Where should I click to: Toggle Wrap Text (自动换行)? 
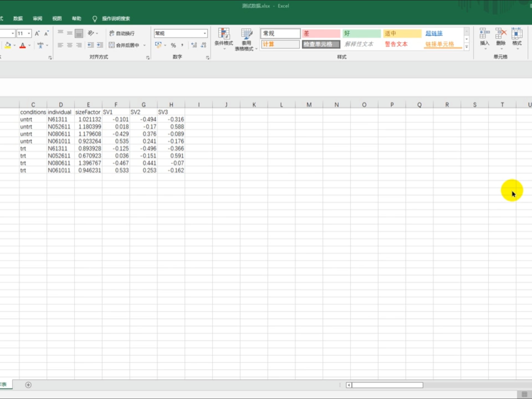point(122,33)
